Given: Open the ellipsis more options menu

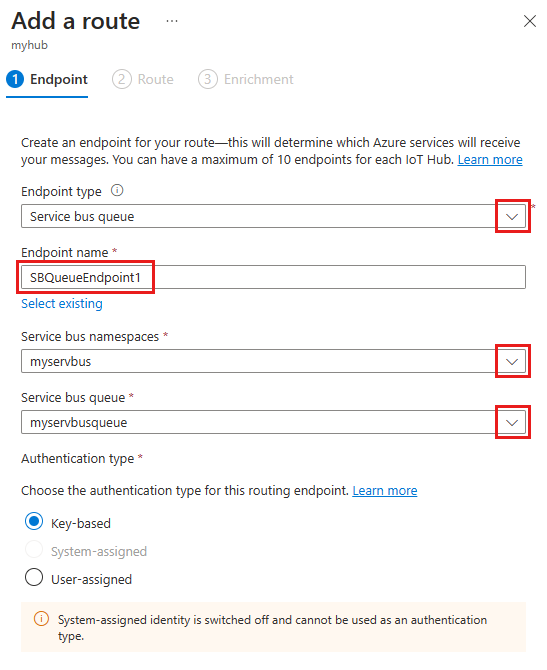Looking at the screenshot, I should [172, 21].
